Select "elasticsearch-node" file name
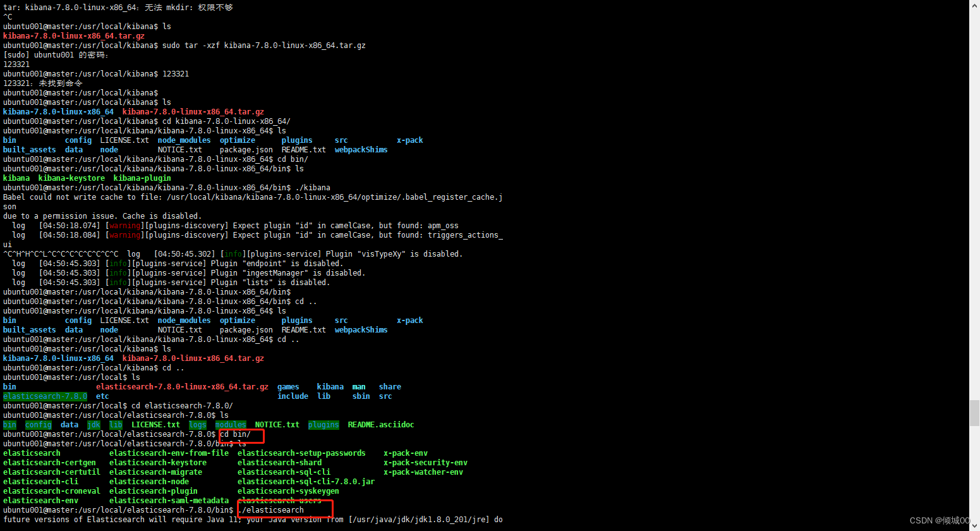980x531 pixels. (x=149, y=482)
